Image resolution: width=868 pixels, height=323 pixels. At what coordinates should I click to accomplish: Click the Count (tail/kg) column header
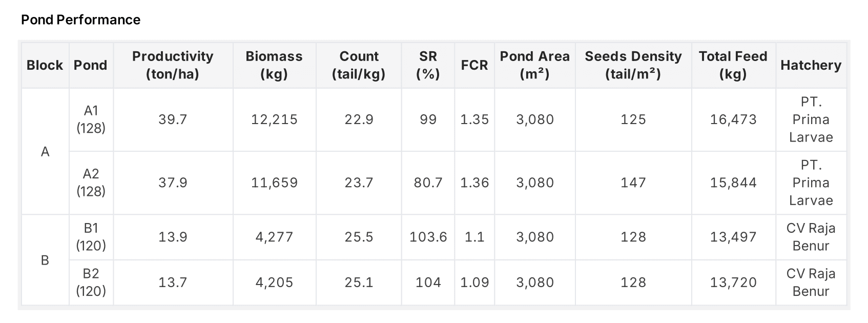(x=359, y=65)
